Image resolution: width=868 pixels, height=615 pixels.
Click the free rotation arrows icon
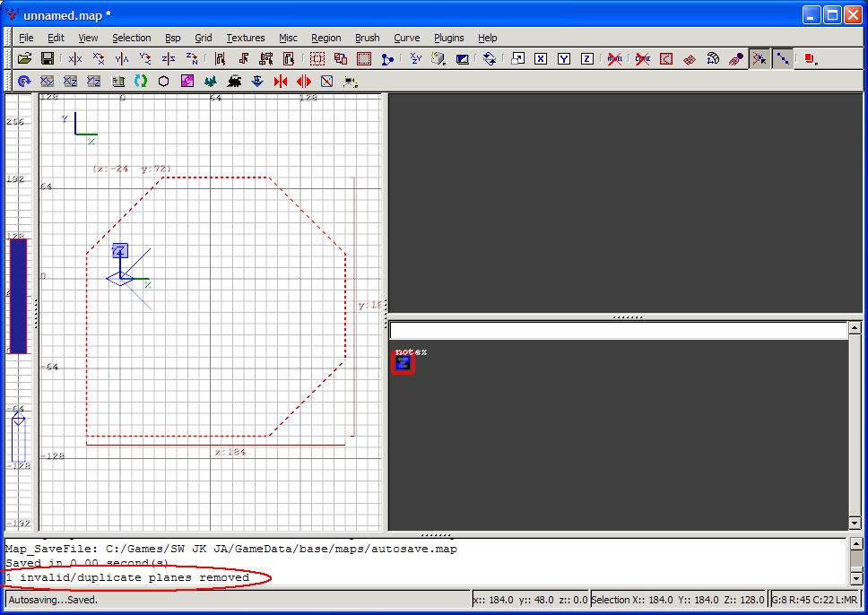coord(490,58)
